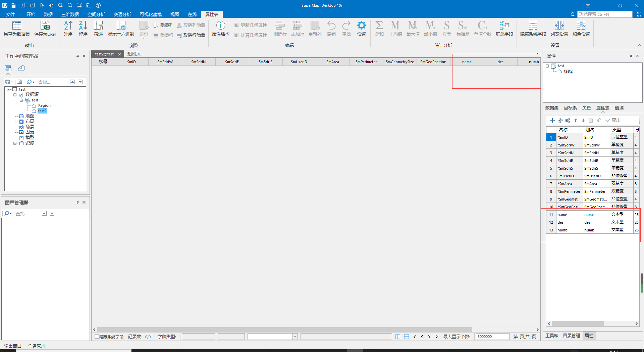This screenshot has height=352, width=644.
Task: Click the 应用 apply button
Action: point(613,120)
